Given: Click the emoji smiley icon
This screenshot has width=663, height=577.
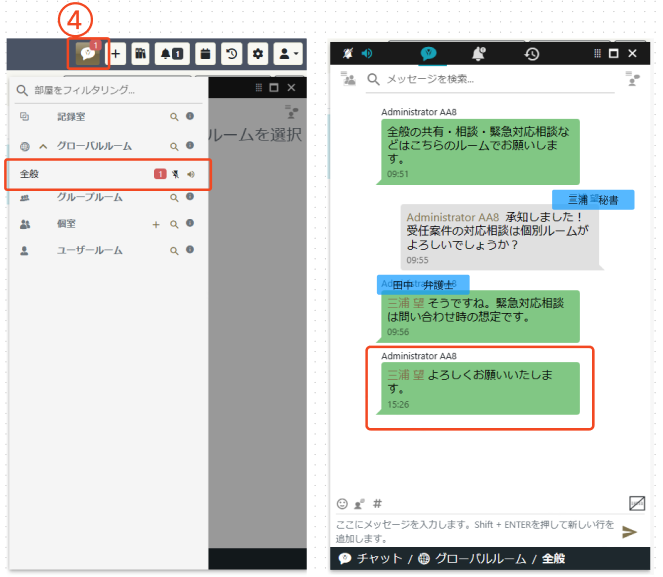Looking at the screenshot, I should click(342, 503).
